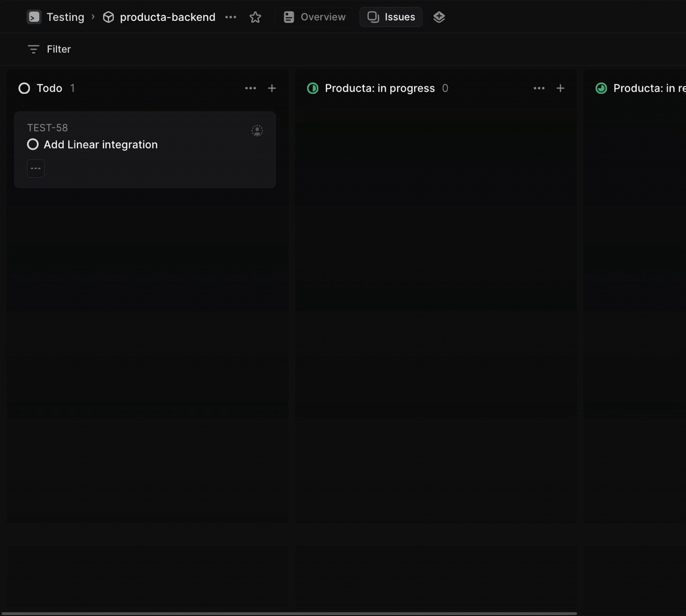The height and width of the screenshot is (616, 686).
Task: Click the in review column status icon
Action: pos(601,88)
